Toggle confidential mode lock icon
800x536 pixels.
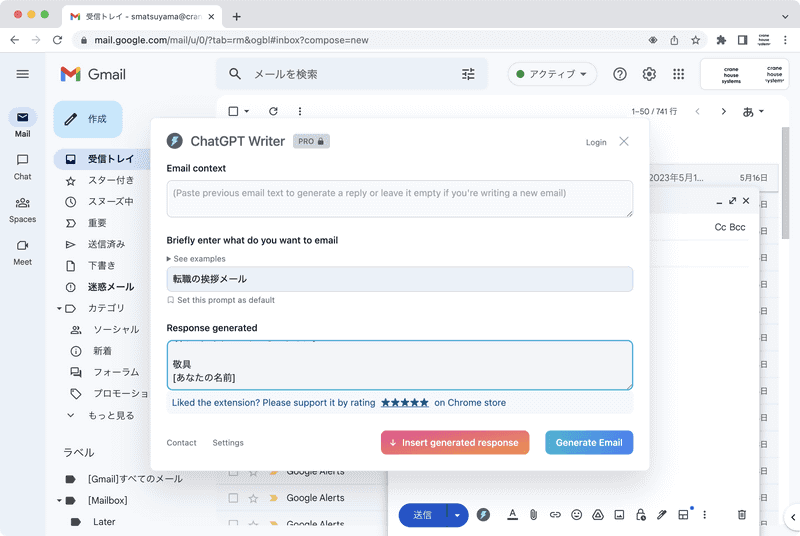coord(640,515)
